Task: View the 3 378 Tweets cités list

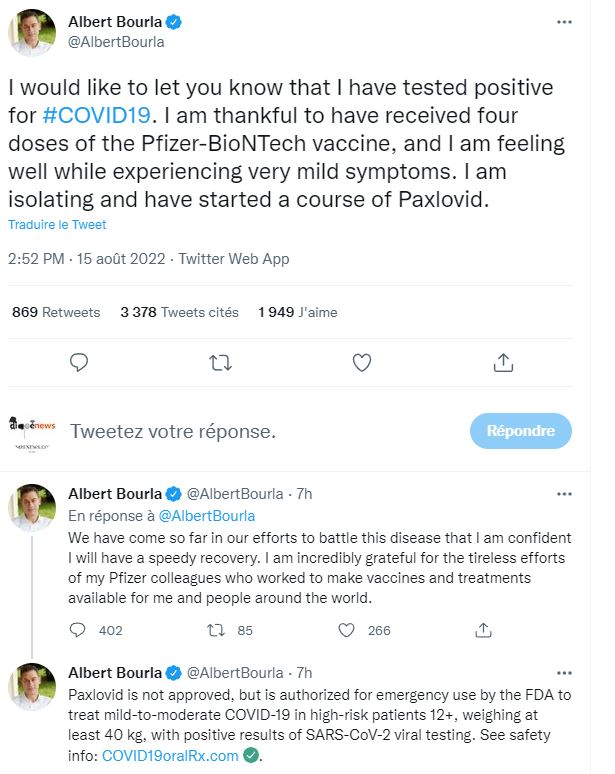Action: click(x=179, y=312)
